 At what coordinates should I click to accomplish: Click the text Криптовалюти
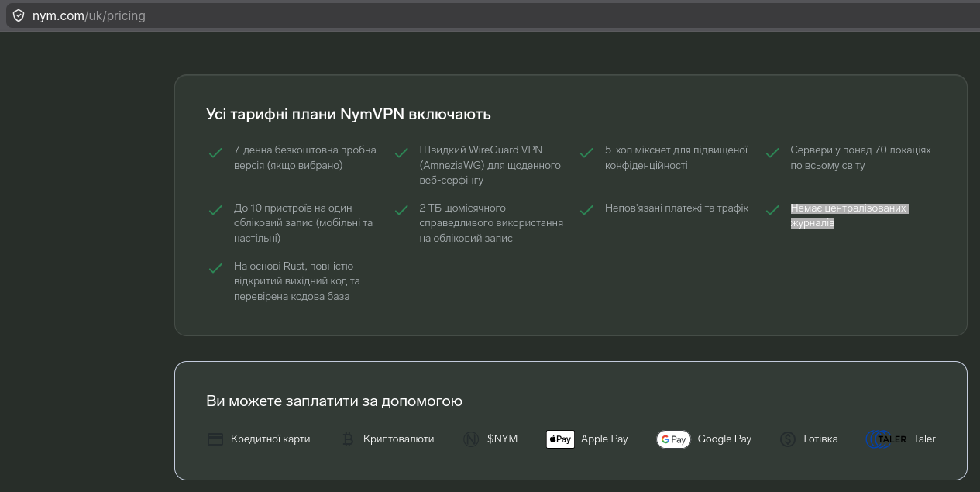(x=398, y=439)
